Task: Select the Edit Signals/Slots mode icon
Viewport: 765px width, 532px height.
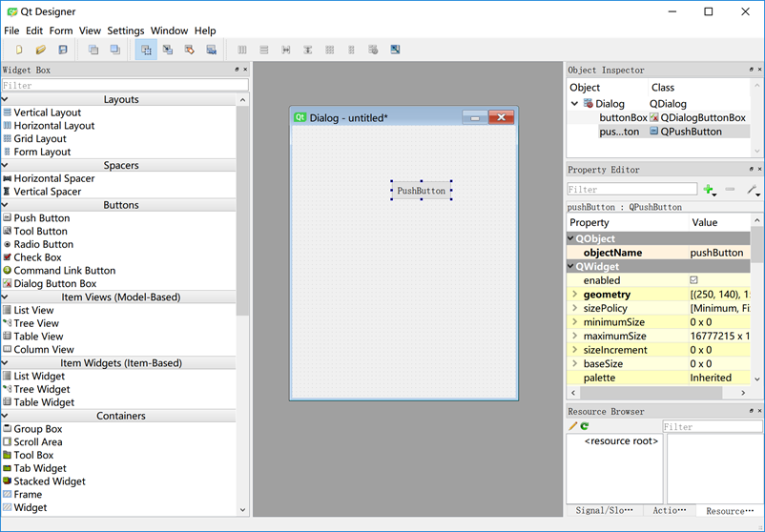Action: [168, 50]
